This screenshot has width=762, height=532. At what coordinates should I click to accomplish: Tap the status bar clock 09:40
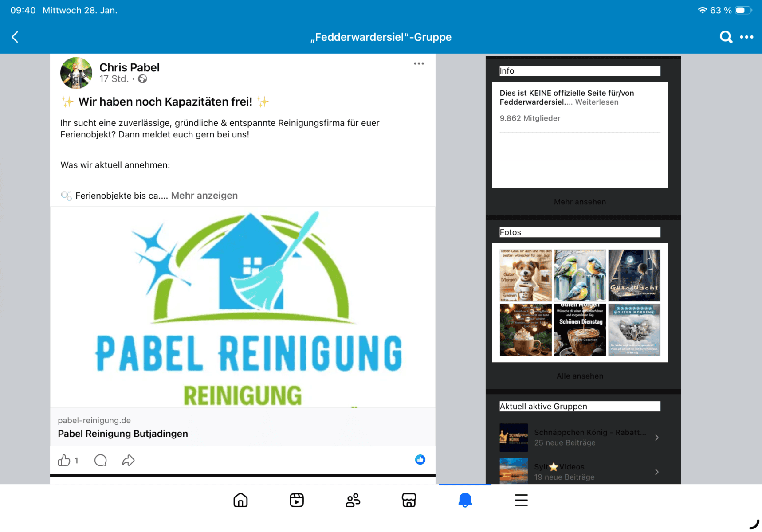[x=23, y=10]
